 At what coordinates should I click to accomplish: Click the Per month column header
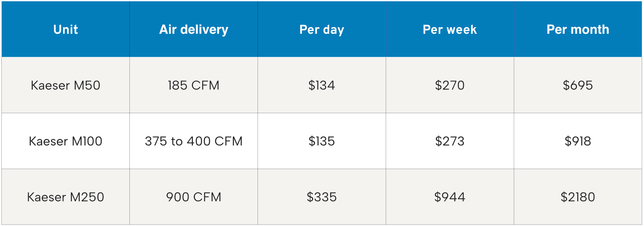tap(578, 29)
